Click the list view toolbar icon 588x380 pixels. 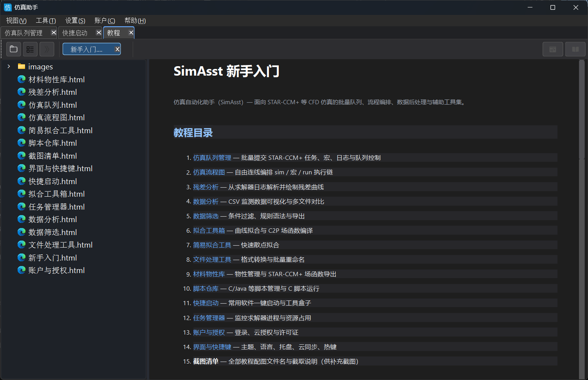(30, 49)
